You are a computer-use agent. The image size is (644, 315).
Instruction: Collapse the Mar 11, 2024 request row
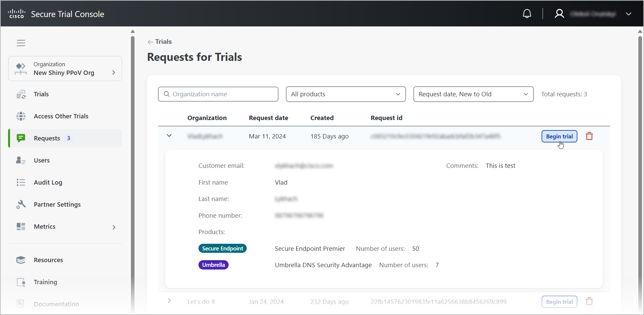pyautogui.click(x=169, y=136)
